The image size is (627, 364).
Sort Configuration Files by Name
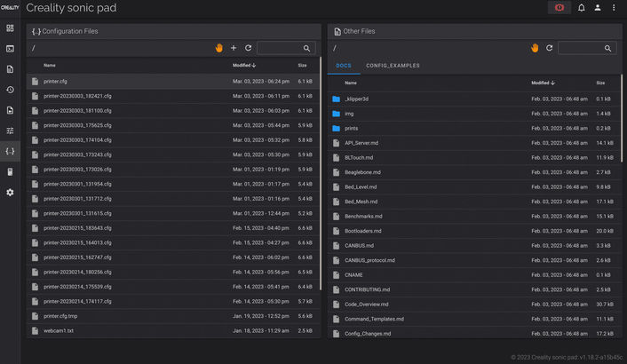pyautogui.click(x=50, y=65)
